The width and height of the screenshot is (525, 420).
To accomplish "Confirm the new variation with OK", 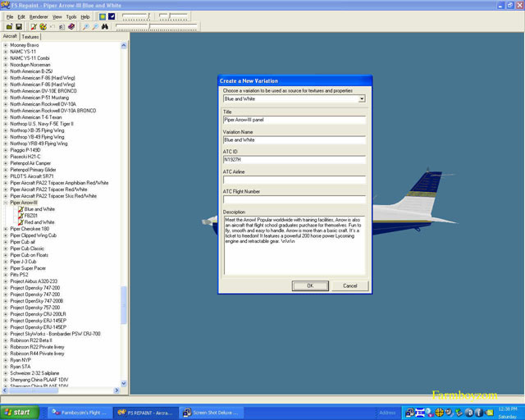I will coord(310,285).
